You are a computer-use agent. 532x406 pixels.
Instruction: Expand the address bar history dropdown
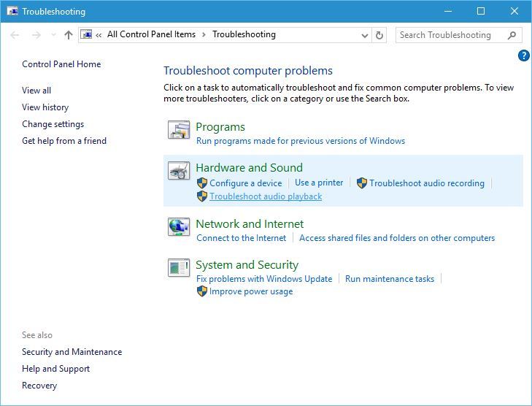point(365,35)
